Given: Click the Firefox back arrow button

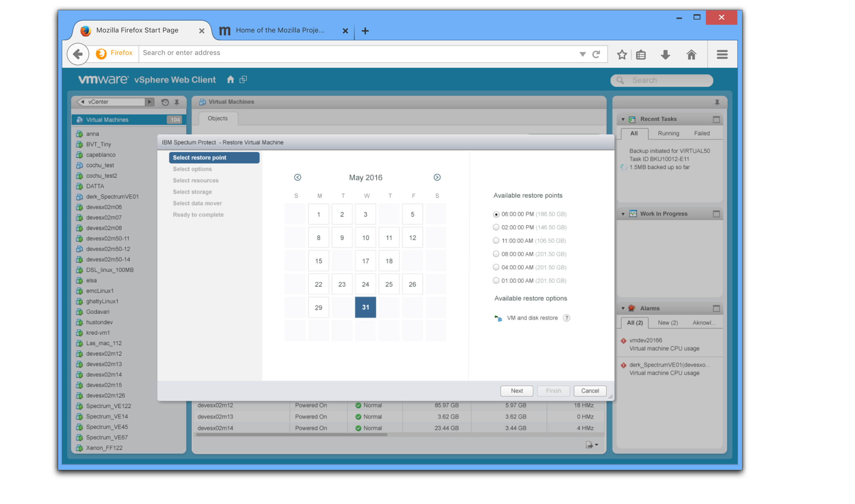Looking at the screenshot, I should [x=78, y=54].
